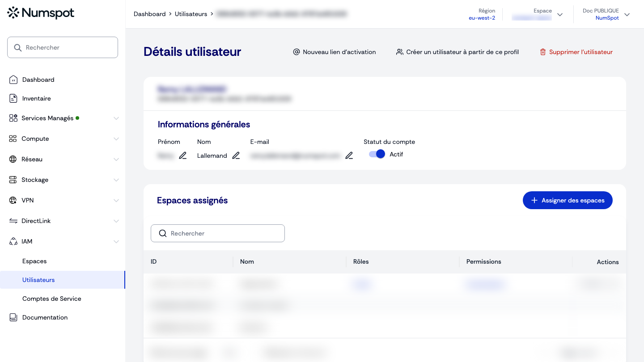This screenshot has width=644, height=362.
Task: Expand the Stockage menu chevron
Action: click(x=116, y=180)
